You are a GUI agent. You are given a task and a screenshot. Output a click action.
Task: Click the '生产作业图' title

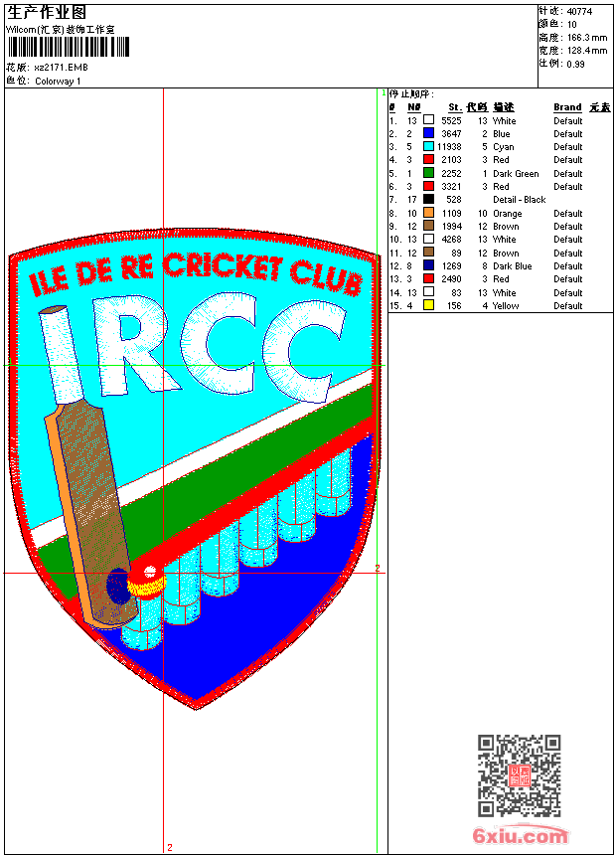click(x=47, y=13)
